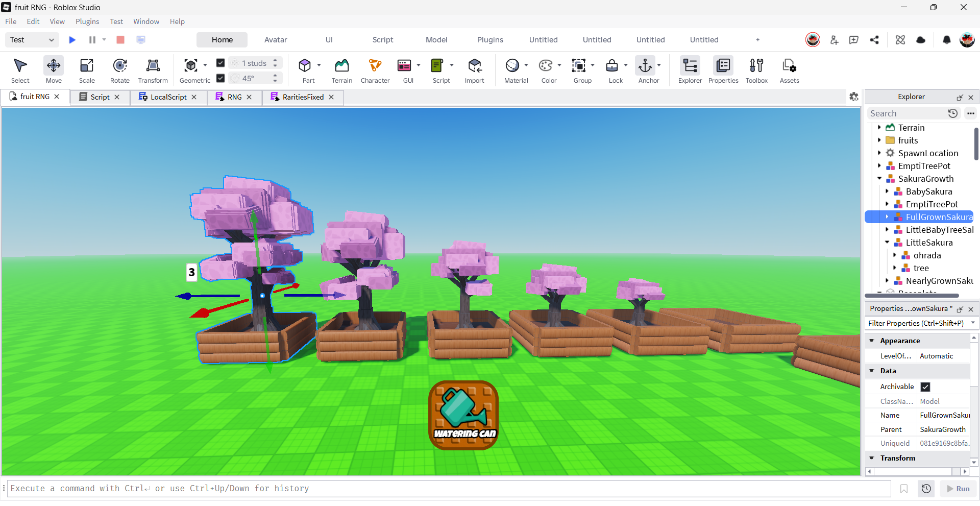Screen dimensions: 980x506
Task: Switch to the Model ribbon tab
Action: [436, 40]
